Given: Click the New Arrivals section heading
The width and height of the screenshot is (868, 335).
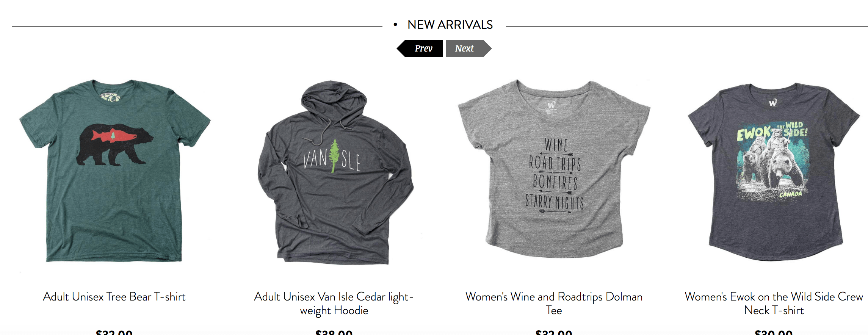Looking at the screenshot, I should (450, 25).
